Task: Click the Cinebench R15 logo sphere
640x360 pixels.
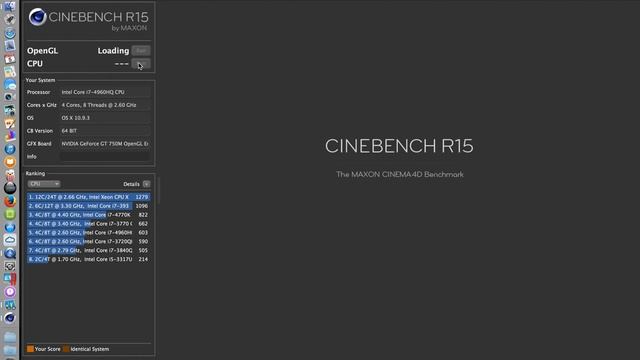Action: (37, 17)
